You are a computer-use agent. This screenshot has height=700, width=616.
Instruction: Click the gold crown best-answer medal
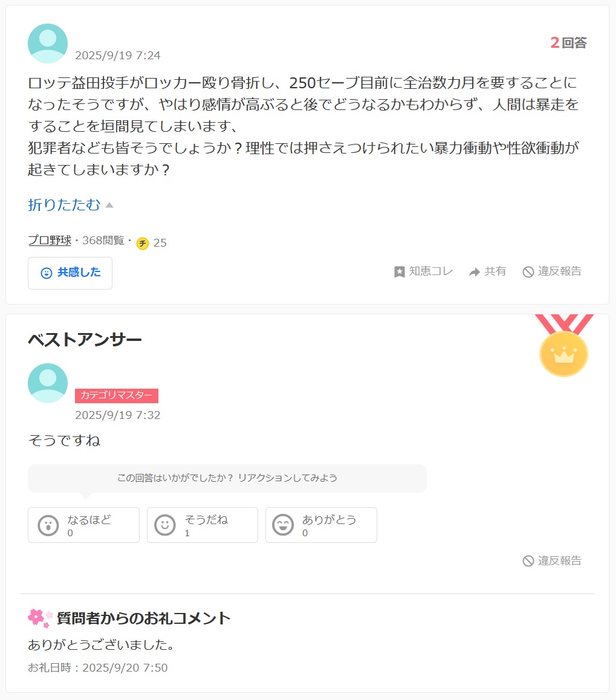[563, 352]
